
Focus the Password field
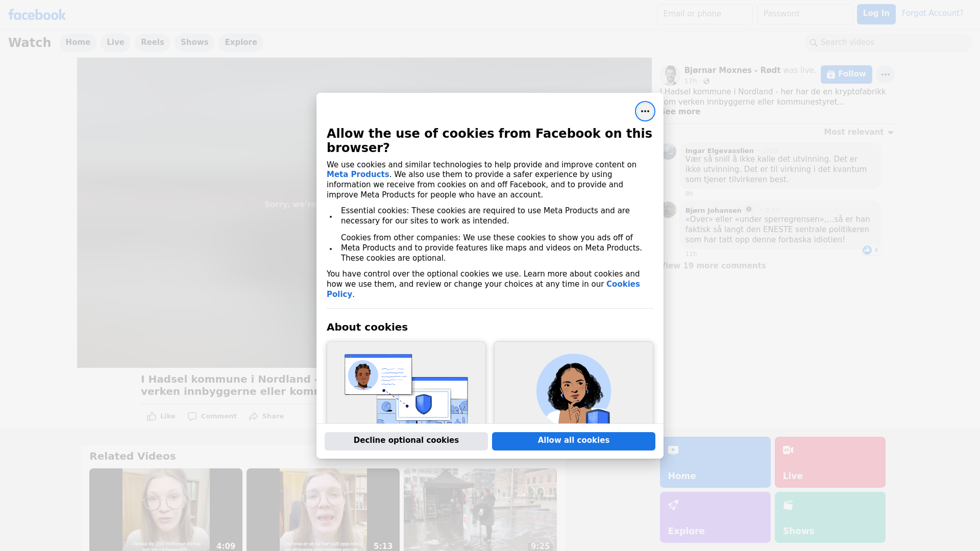coord(805,14)
